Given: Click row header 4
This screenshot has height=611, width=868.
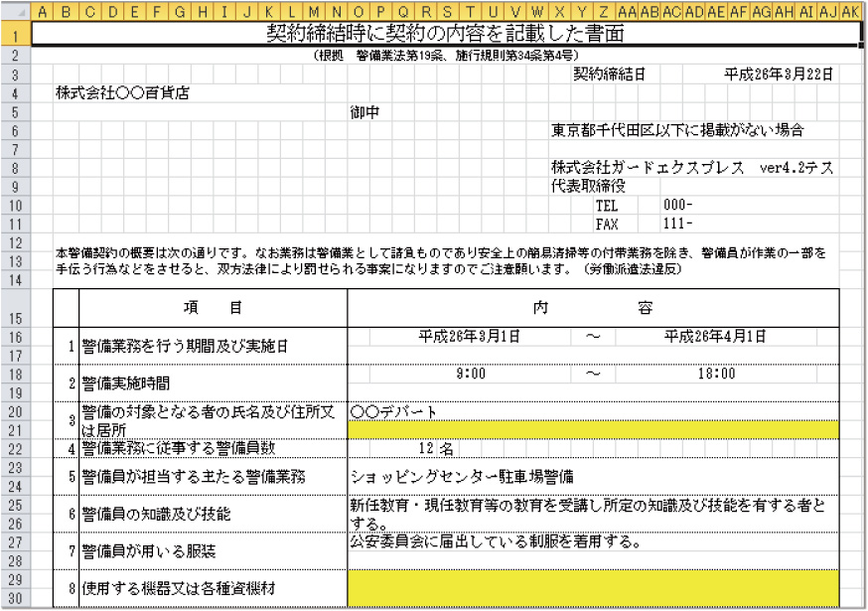Looking at the screenshot, I should 16,93.
